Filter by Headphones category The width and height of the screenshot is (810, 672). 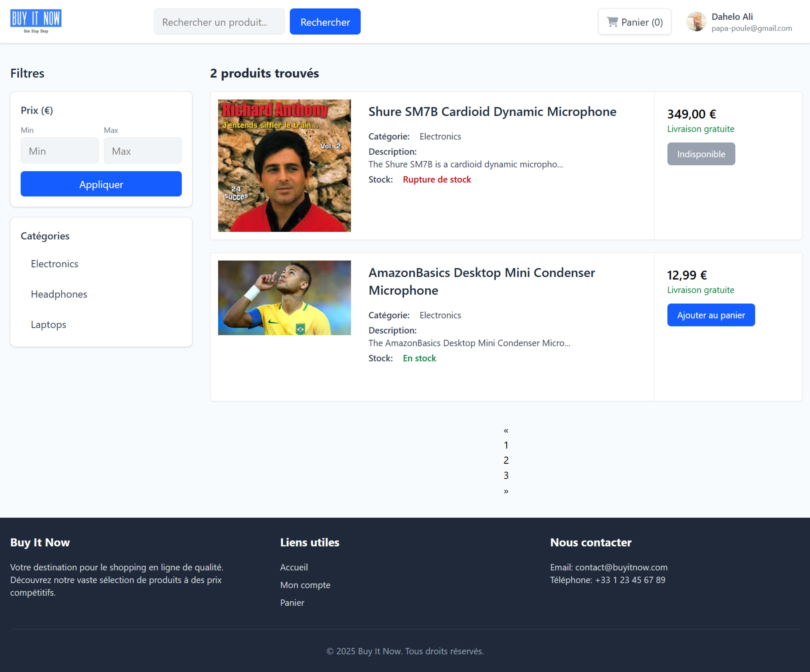point(59,294)
